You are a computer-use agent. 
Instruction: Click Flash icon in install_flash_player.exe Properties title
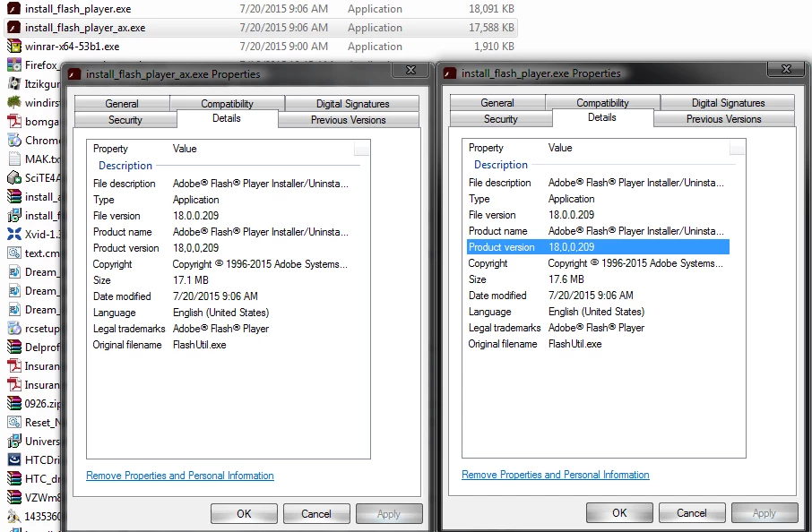tap(450, 73)
